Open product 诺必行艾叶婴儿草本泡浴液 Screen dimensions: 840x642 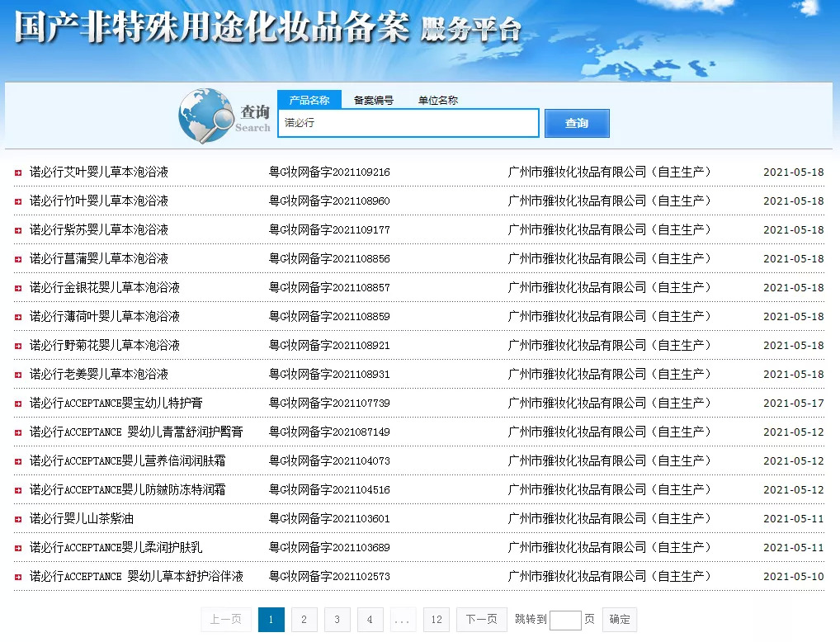coord(99,172)
